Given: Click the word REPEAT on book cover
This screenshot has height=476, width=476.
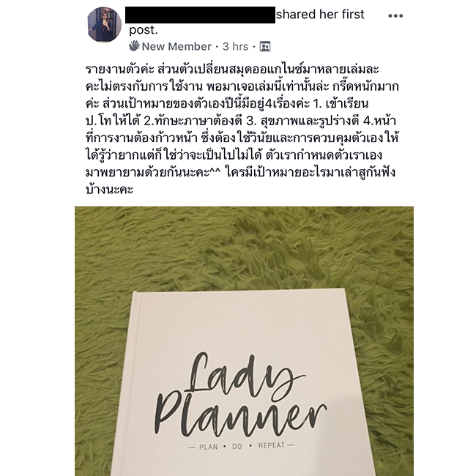Looking at the screenshot, I should (x=272, y=445).
